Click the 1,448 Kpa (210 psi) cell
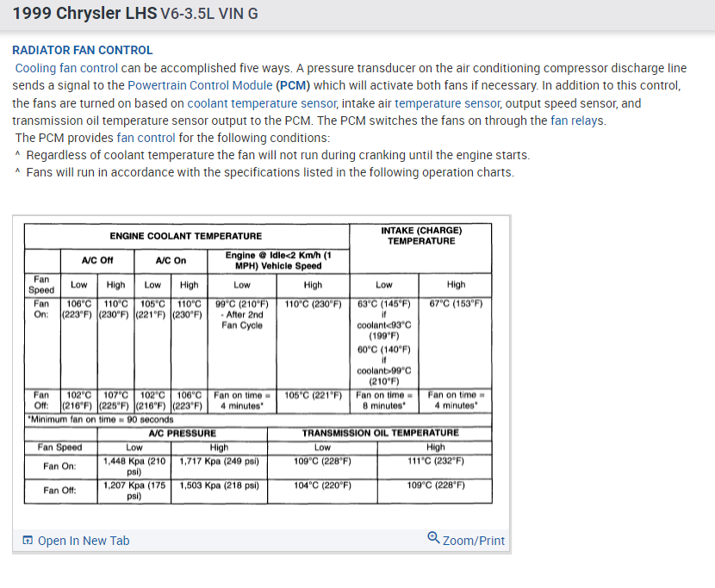This screenshot has height=588, width=715. [134, 467]
